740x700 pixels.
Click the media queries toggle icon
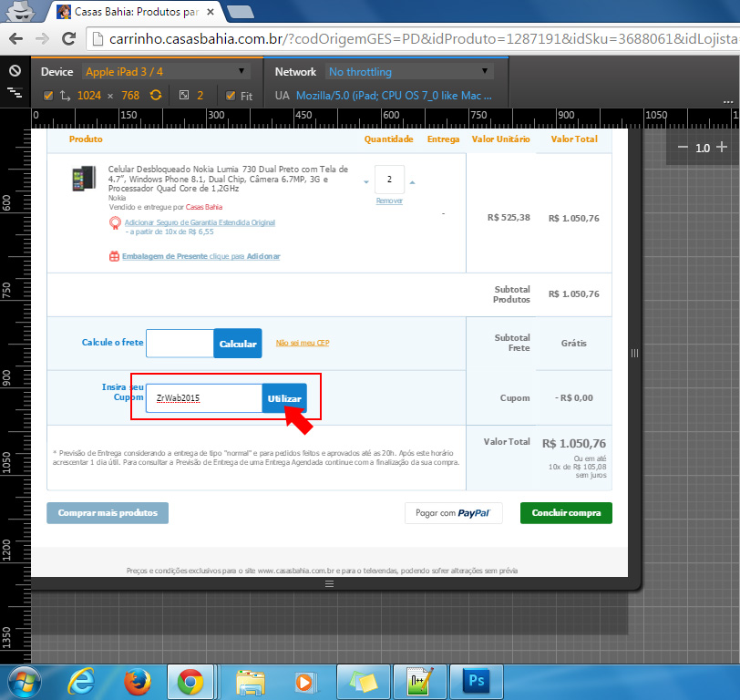tap(15, 92)
